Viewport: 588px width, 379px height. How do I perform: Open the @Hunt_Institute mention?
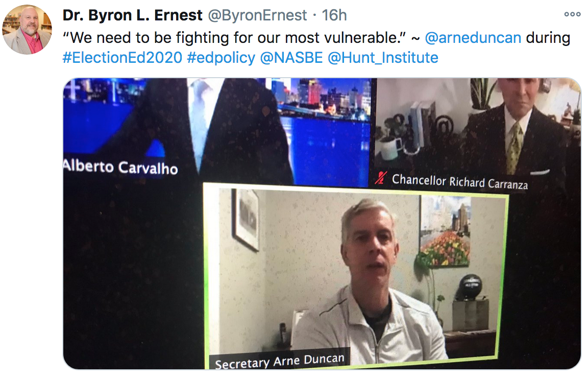pyautogui.click(x=383, y=58)
